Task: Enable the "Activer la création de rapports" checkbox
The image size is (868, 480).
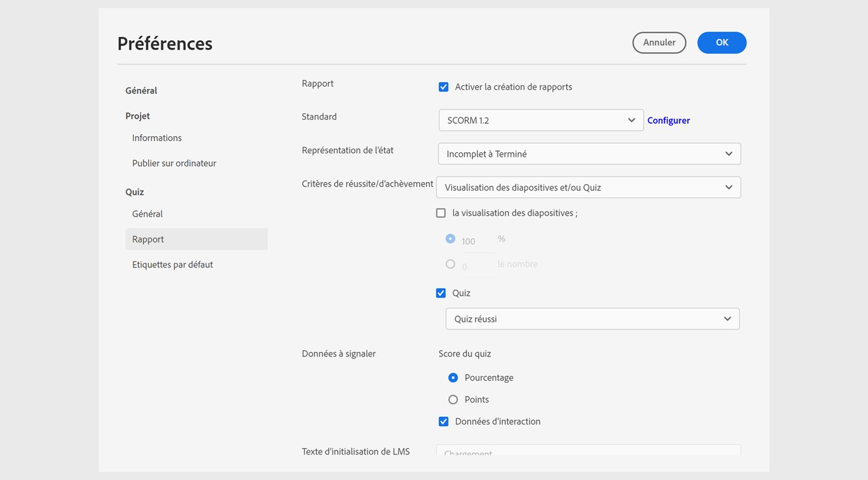Action: [x=444, y=87]
